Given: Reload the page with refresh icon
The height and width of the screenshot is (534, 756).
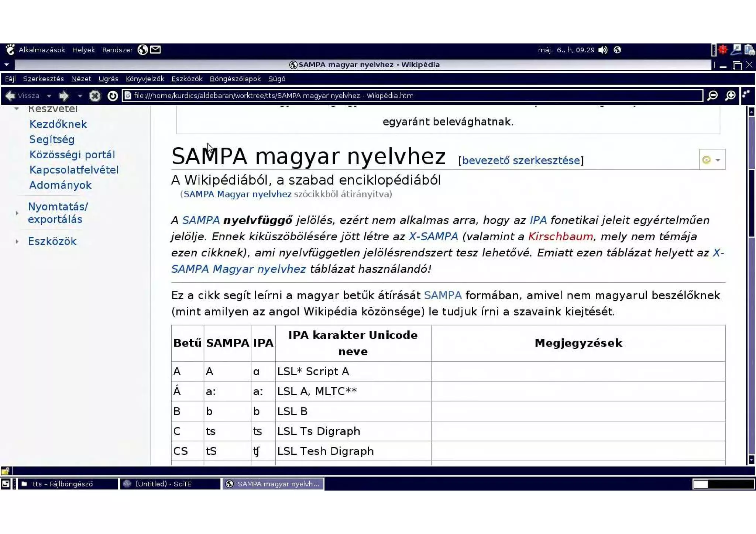Looking at the screenshot, I should click(x=113, y=96).
